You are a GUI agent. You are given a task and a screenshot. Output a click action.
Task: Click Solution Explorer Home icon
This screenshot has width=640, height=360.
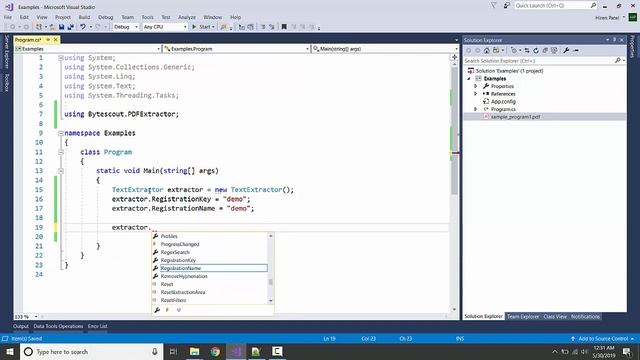(487, 51)
